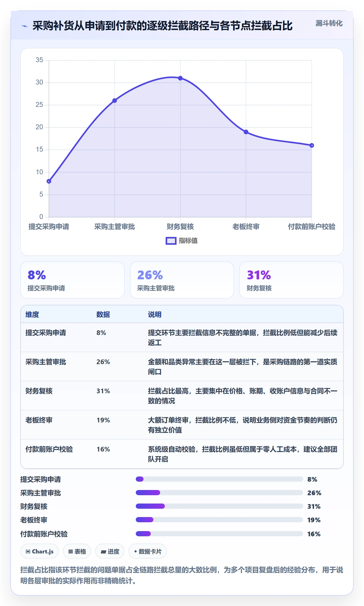Click the 财务复核 row name in table
The image size is (364, 606).
39,391
